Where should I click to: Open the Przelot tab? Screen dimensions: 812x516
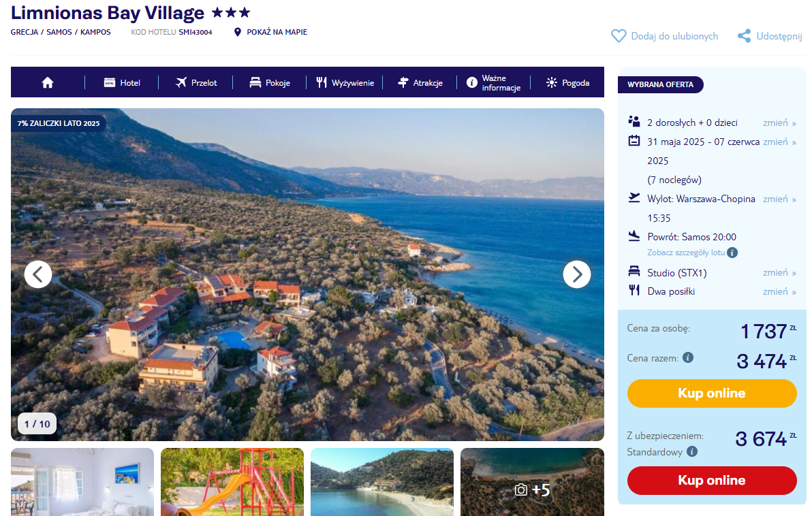196,82
